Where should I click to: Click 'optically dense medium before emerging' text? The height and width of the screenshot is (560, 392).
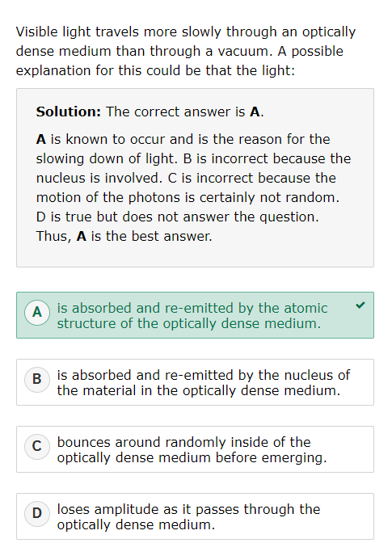coord(192,457)
